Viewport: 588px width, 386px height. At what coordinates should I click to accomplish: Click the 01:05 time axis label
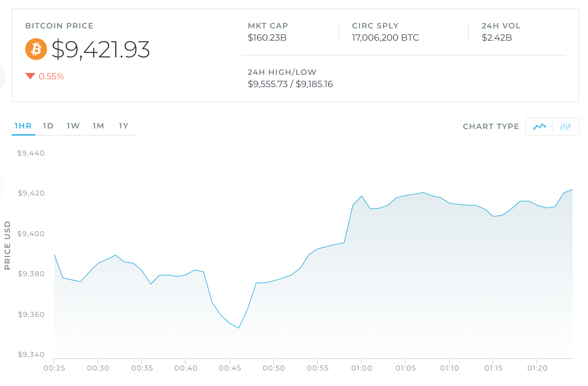pos(406,368)
